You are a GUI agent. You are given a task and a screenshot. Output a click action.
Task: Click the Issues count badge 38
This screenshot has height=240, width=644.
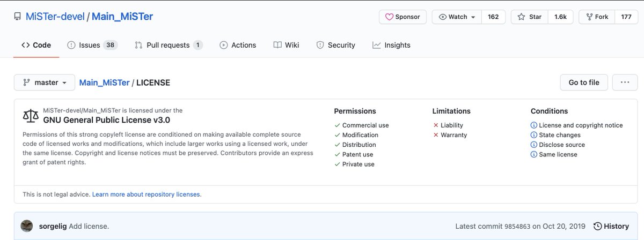tap(110, 45)
